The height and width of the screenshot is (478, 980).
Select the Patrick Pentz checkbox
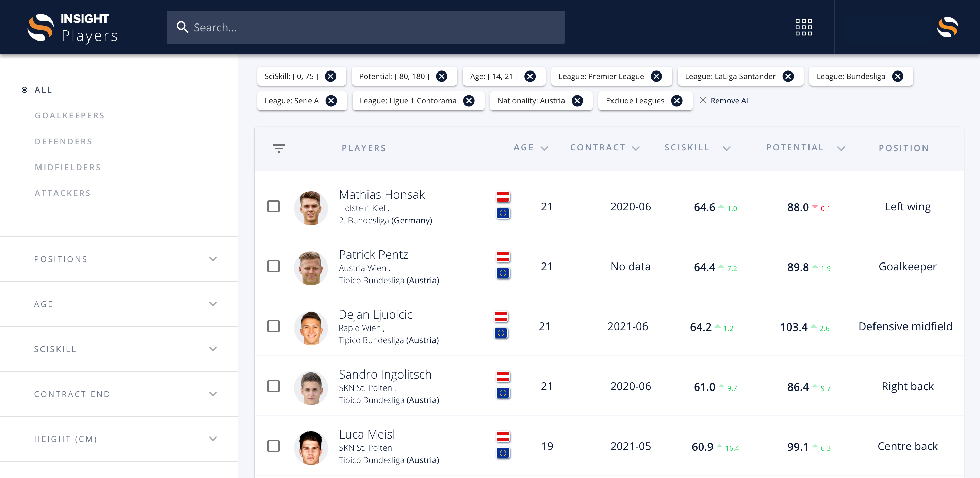[x=273, y=266]
